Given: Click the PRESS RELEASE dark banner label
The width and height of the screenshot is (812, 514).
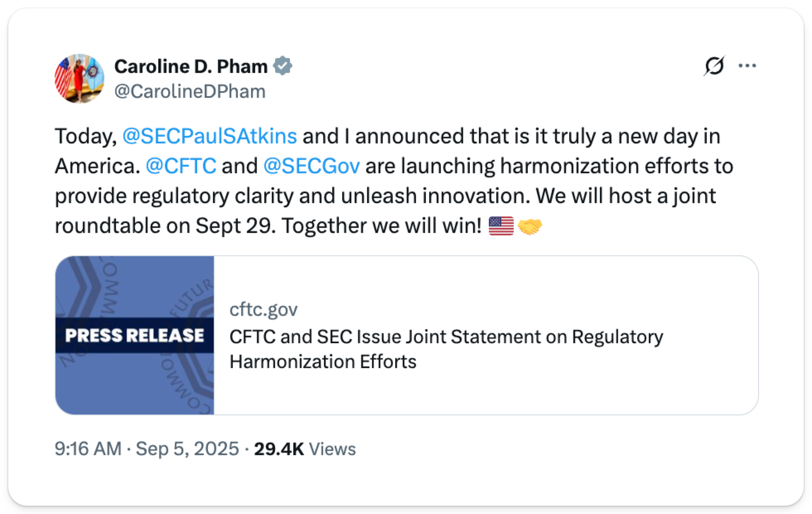Looking at the screenshot, I should click(135, 335).
